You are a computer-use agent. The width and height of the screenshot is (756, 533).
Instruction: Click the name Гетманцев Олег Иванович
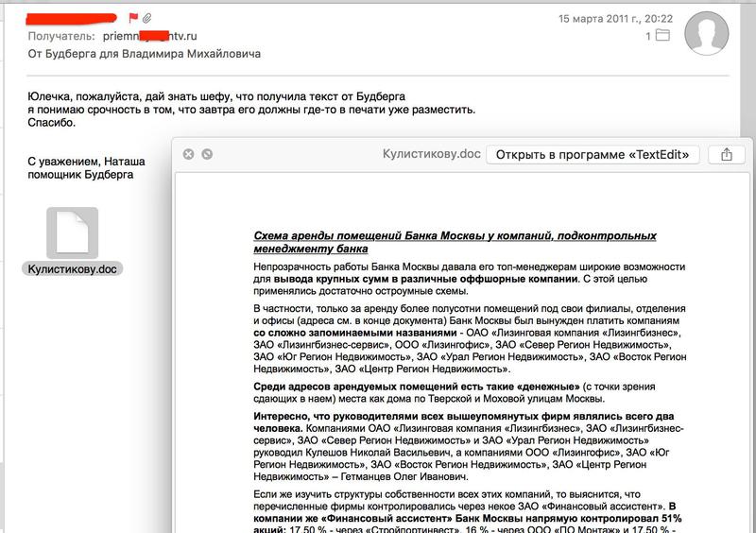(404, 476)
